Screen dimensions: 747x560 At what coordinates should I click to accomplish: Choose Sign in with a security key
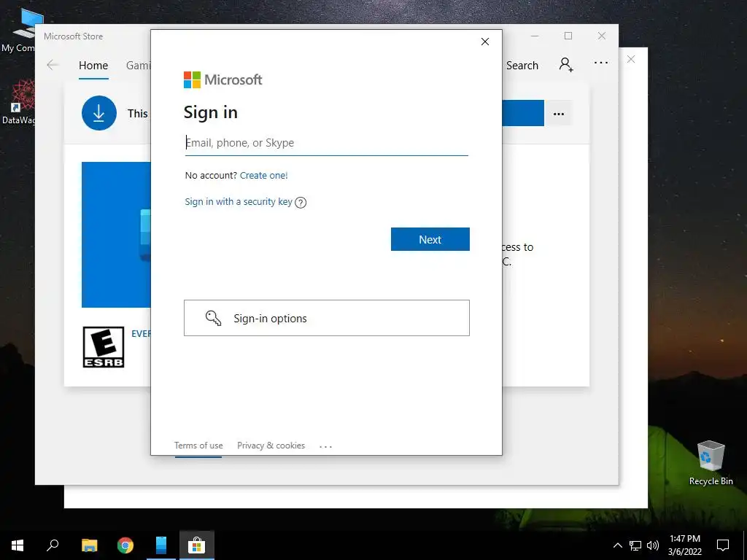[x=239, y=201]
